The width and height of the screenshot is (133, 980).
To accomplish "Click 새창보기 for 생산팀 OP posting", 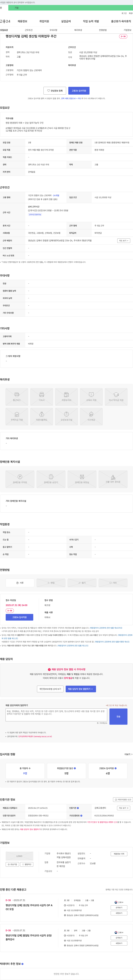I will coord(119,913).
